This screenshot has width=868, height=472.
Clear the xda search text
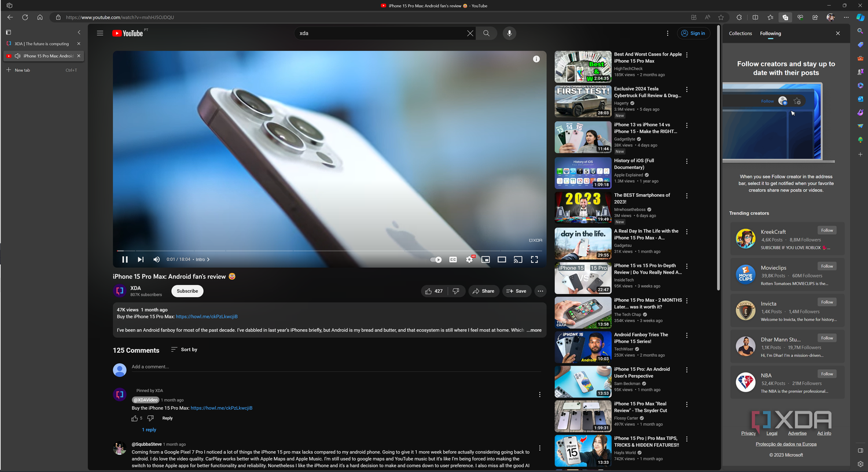coord(470,34)
